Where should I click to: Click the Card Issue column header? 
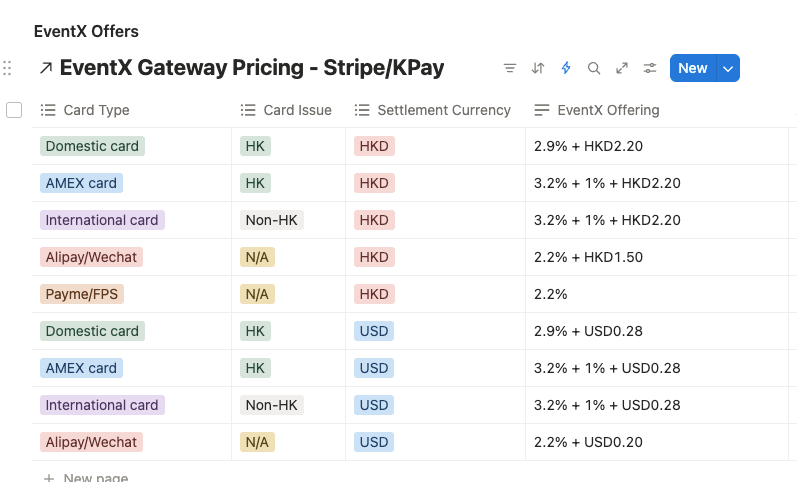(x=297, y=110)
